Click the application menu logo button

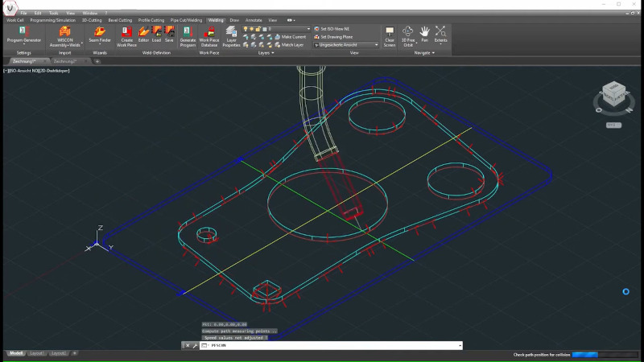click(x=10, y=8)
